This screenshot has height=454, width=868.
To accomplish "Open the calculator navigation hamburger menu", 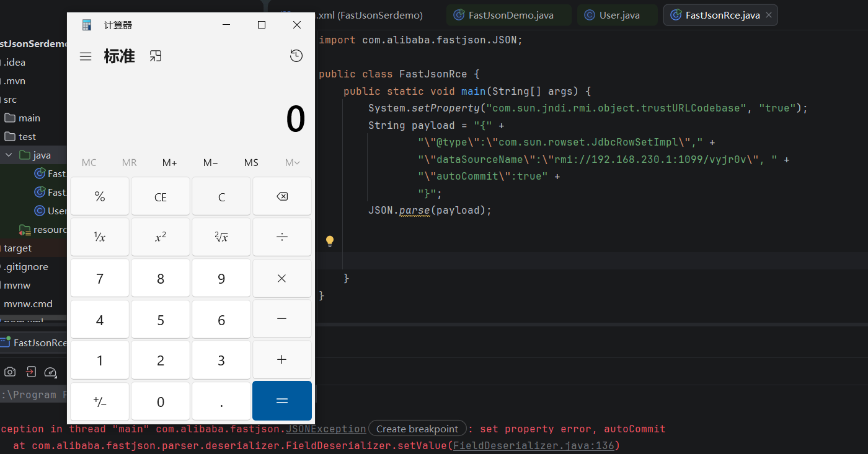I will click(86, 56).
